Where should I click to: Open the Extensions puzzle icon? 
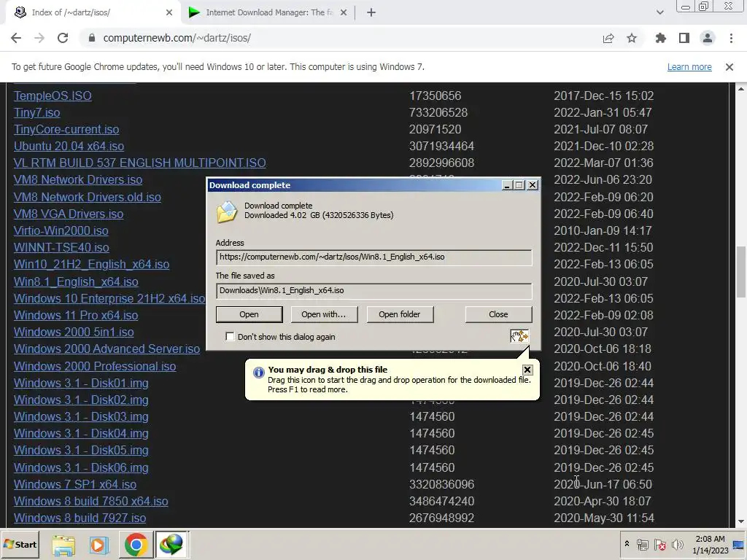click(661, 38)
